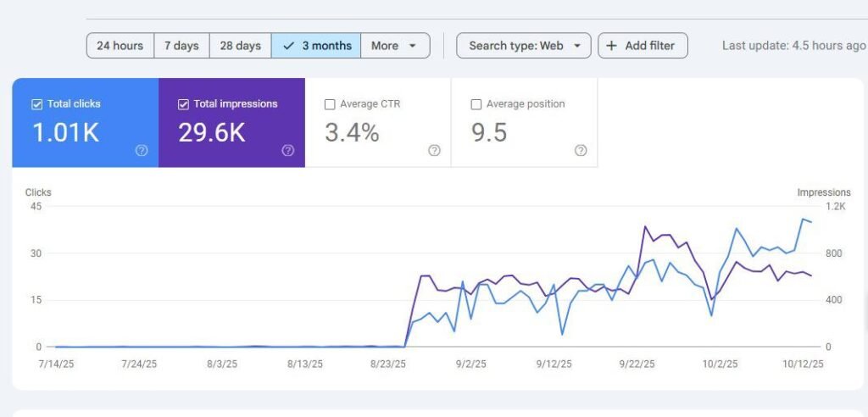Click the 10/12/25 clicks peak on chart
868x417 pixels.
803,220
